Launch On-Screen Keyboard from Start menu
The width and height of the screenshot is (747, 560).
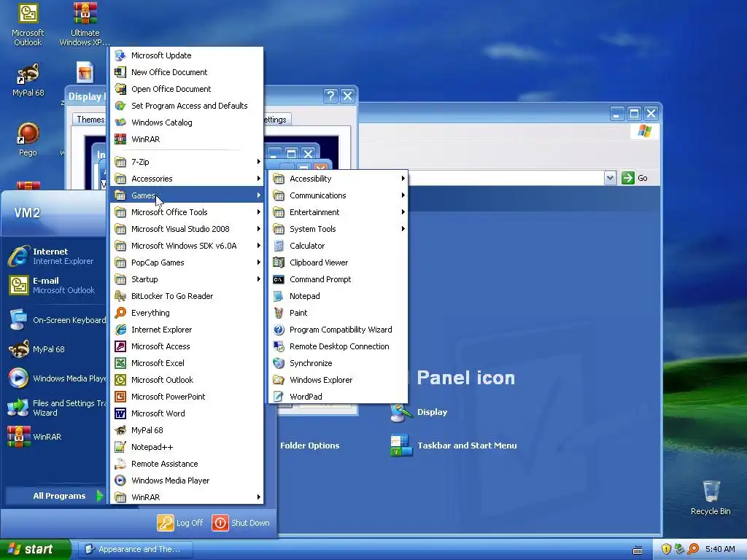point(55,320)
